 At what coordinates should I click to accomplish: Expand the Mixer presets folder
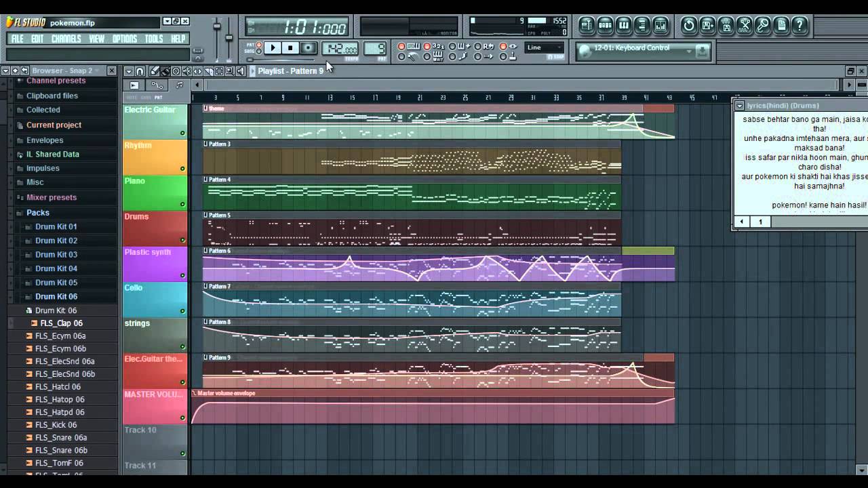point(52,197)
